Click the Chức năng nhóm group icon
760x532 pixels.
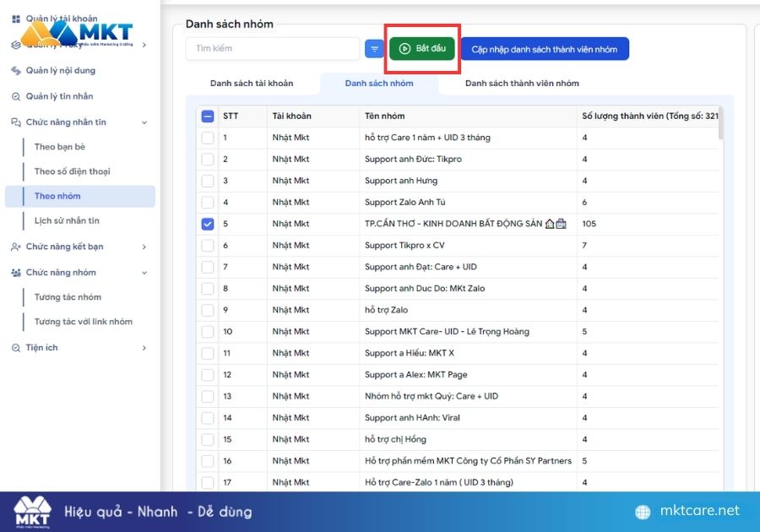point(16,273)
